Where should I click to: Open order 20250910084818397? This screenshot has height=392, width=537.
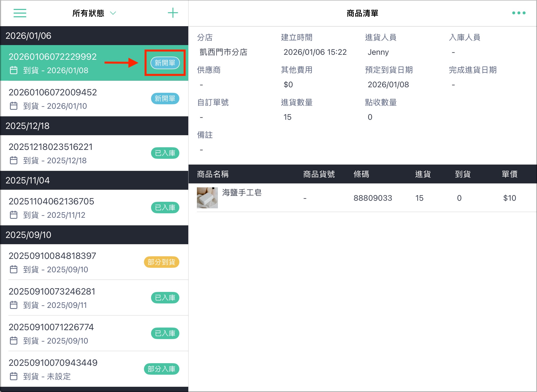pos(94,262)
